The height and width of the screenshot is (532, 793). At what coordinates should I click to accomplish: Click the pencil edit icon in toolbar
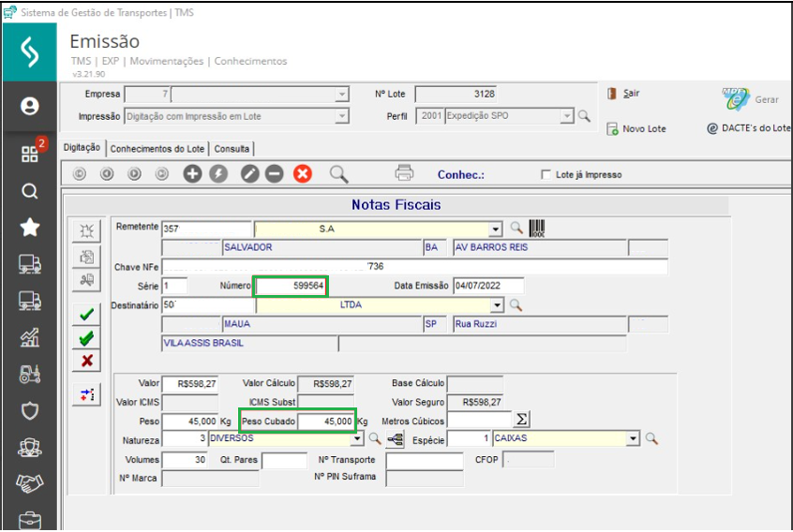[x=249, y=174]
